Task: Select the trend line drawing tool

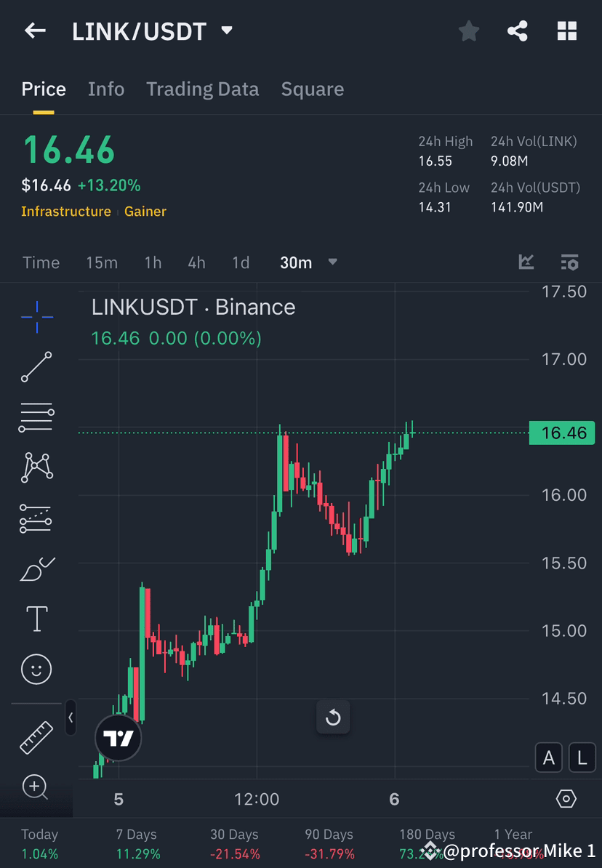Action: pos(36,367)
